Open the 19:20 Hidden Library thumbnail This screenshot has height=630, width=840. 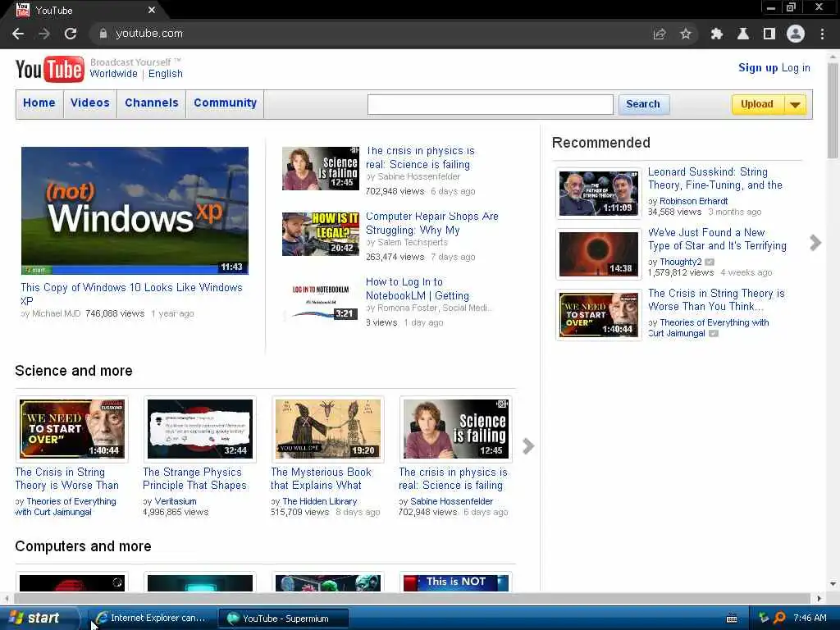328,429
